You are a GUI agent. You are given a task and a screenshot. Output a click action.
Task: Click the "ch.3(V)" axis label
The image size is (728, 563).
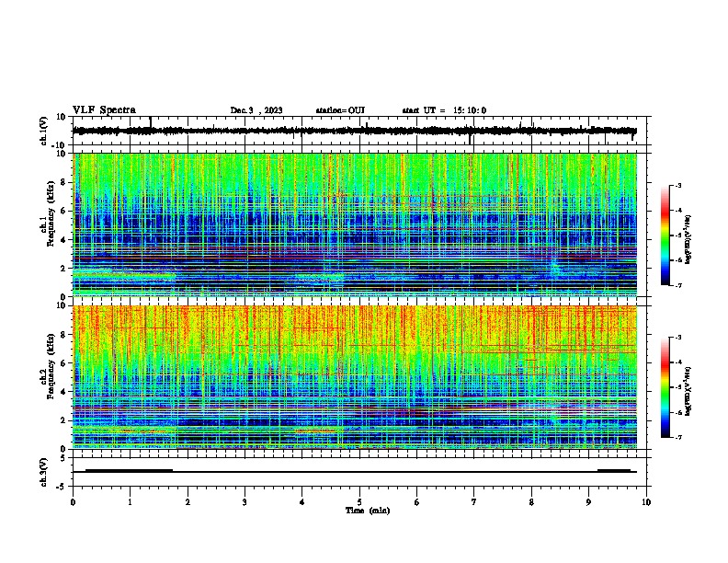pyautogui.click(x=44, y=472)
